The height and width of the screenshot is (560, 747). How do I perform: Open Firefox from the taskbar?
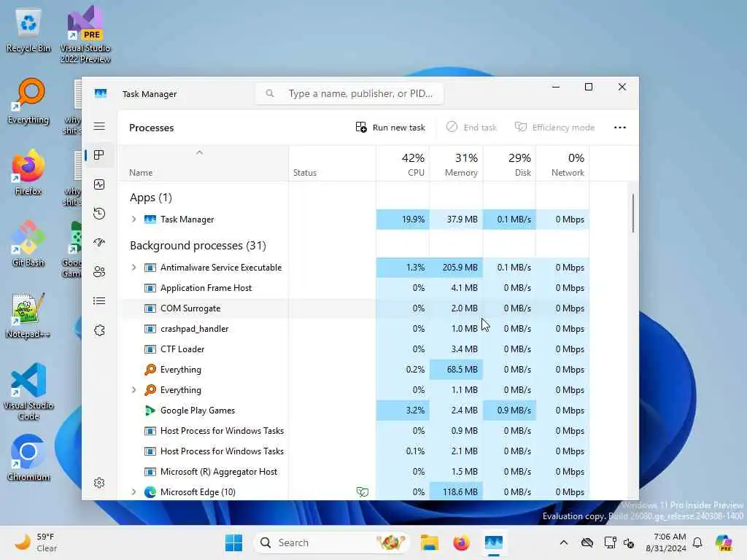pyautogui.click(x=461, y=542)
